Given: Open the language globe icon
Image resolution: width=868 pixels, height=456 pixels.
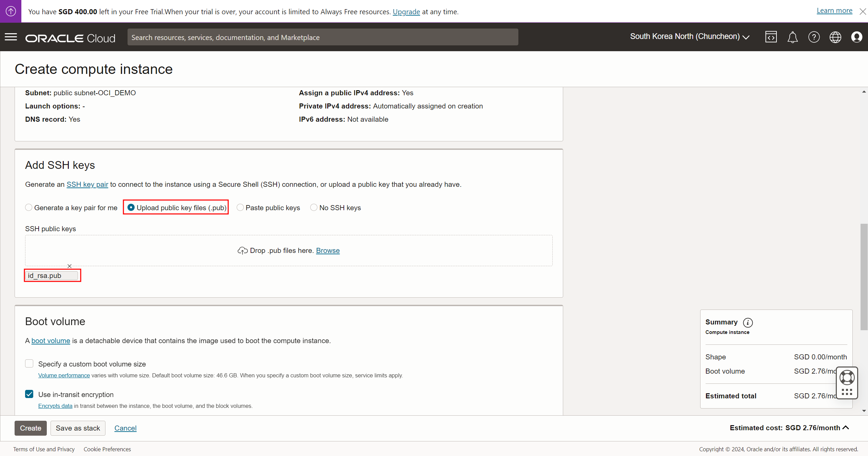Looking at the screenshot, I should pyautogui.click(x=835, y=37).
